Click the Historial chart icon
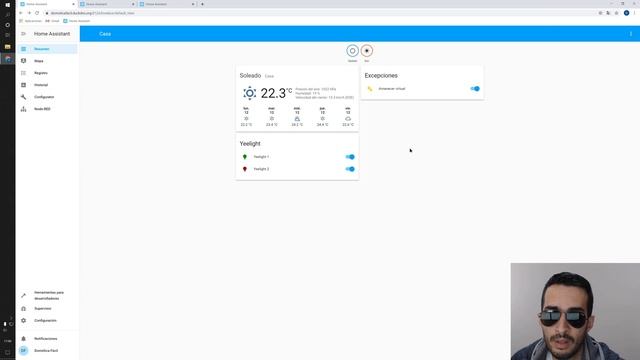 pos(23,85)
